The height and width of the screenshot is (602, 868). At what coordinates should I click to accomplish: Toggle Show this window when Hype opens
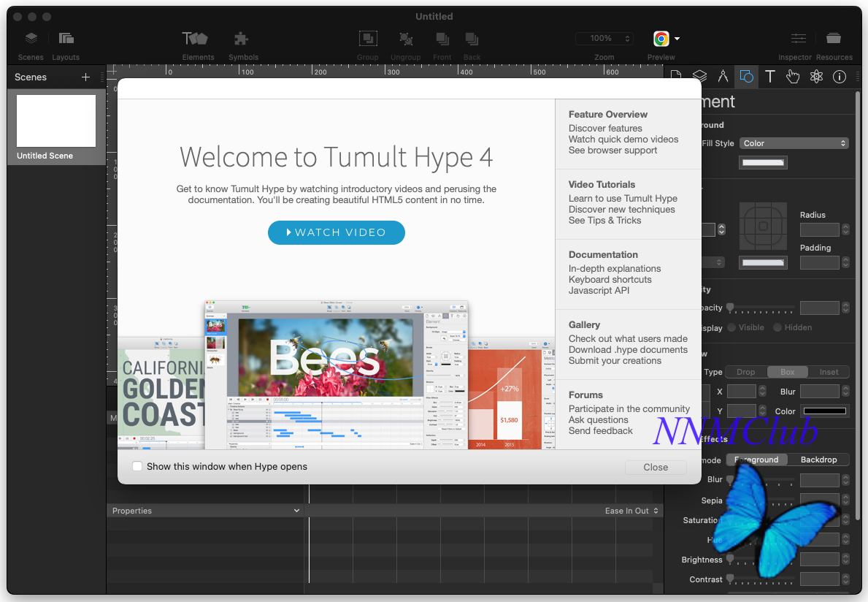[x=137, y=466]
